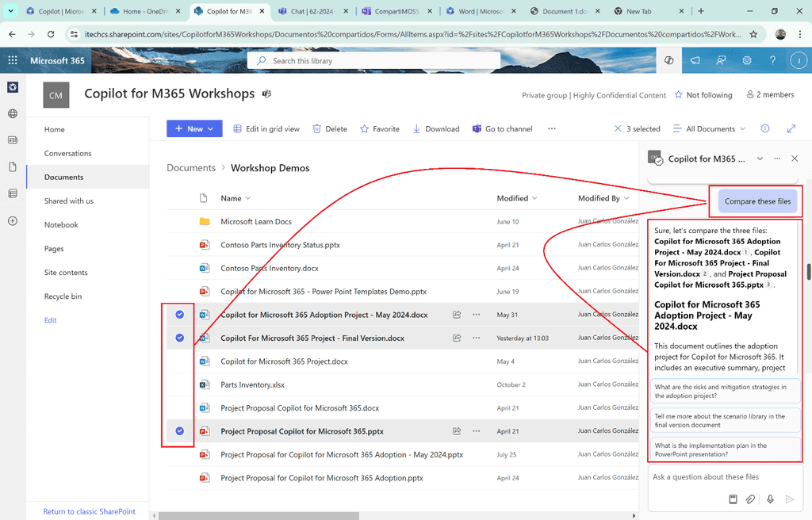Screen dimensions: 812x520
Task: Bookmark this page star in address bar
Action: click(x=753, y=34)
